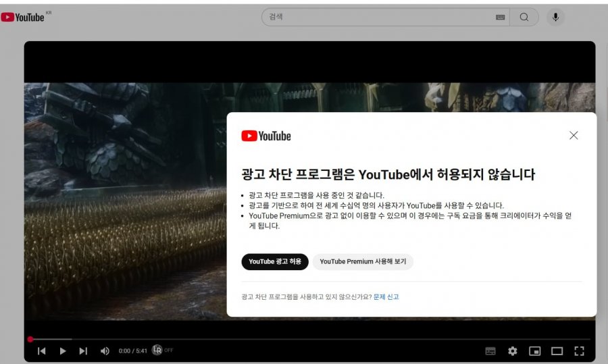
Task: Click the 0:00 / 5:41 time display
Action: tap(132, 350)
